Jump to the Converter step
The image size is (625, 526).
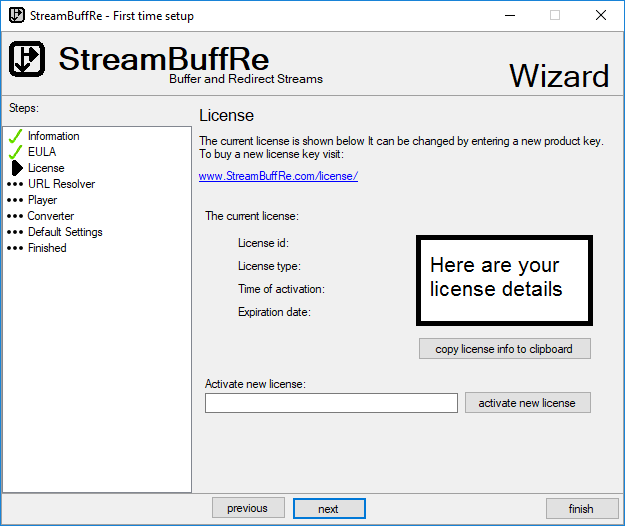[50, 216]
